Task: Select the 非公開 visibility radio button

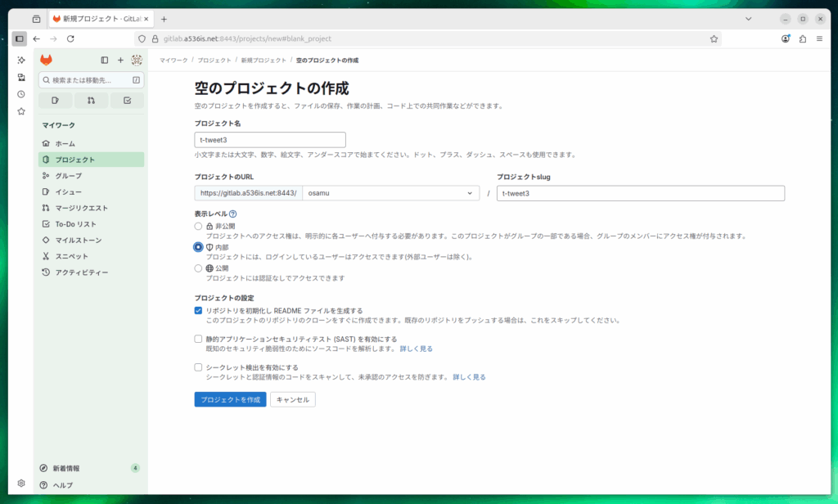Action: click(x=198, y=226)
